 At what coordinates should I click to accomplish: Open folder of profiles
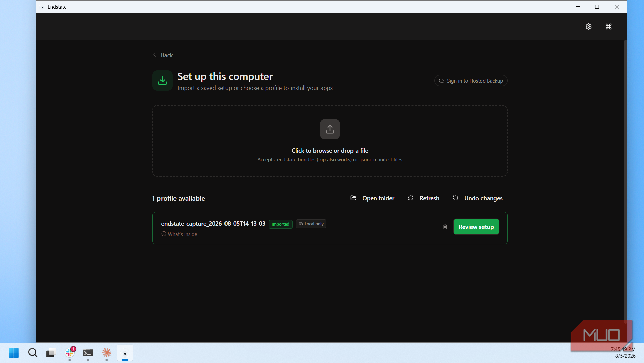(x=373, y=198)
